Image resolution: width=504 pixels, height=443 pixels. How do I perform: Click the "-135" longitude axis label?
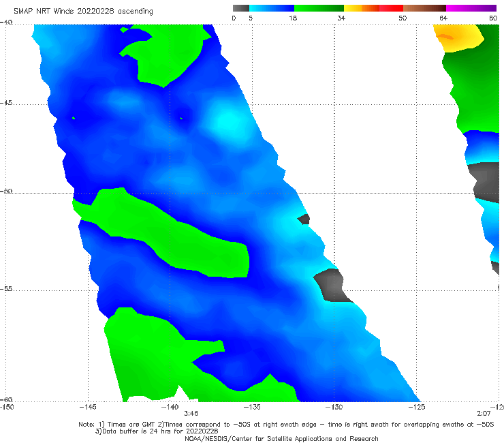[252, 407]
